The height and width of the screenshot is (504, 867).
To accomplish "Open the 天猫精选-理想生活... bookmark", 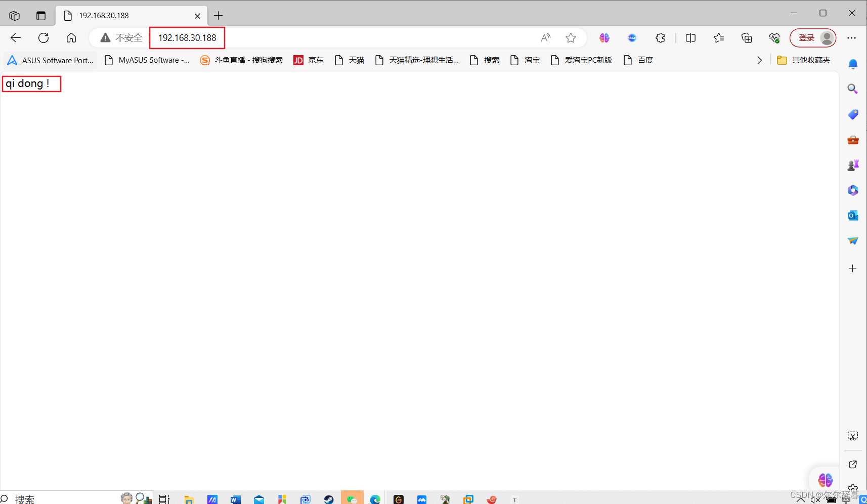I will coord(417,60).
